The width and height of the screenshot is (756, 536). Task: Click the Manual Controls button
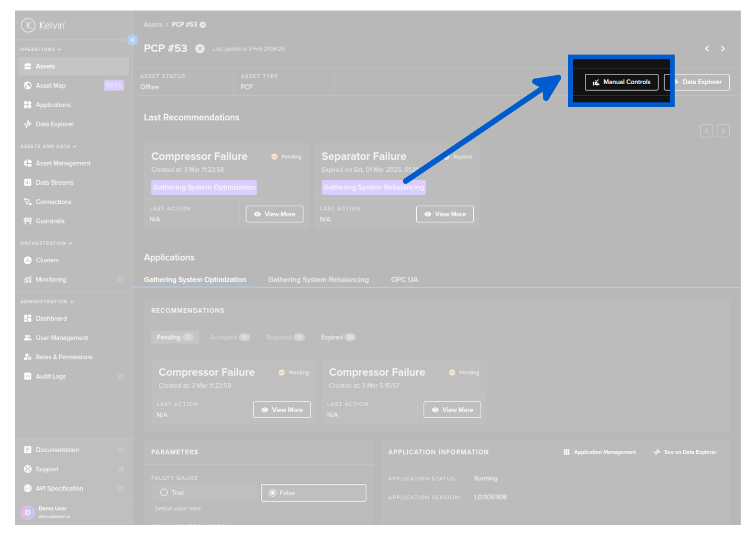621,82
